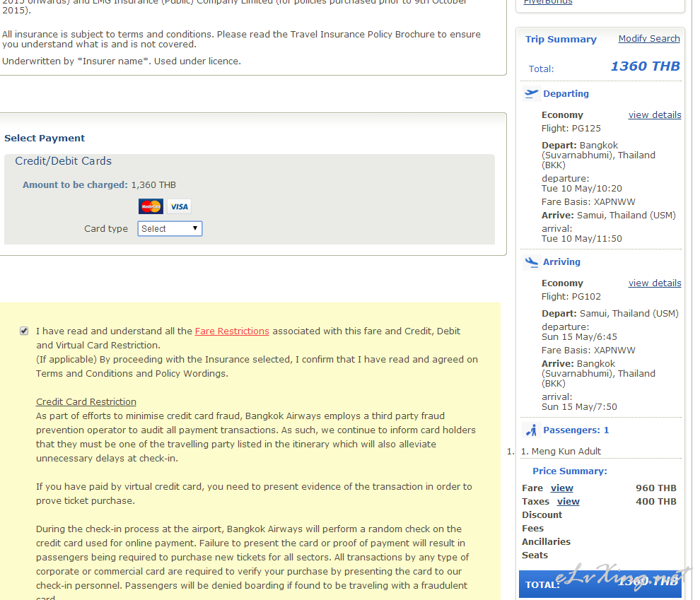The image size is (700, 600).
Task: Click the Ancillaries row label
Action: 547,541
